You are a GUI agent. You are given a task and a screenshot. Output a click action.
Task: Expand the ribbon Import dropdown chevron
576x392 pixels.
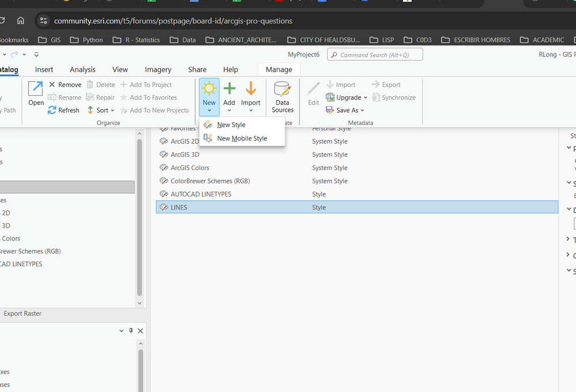251,110
